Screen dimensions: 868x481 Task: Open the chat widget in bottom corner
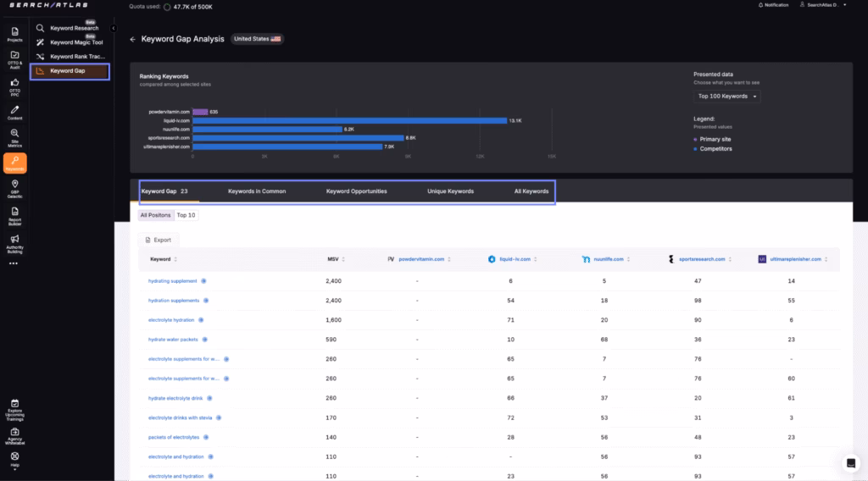(x=850, y=463)
